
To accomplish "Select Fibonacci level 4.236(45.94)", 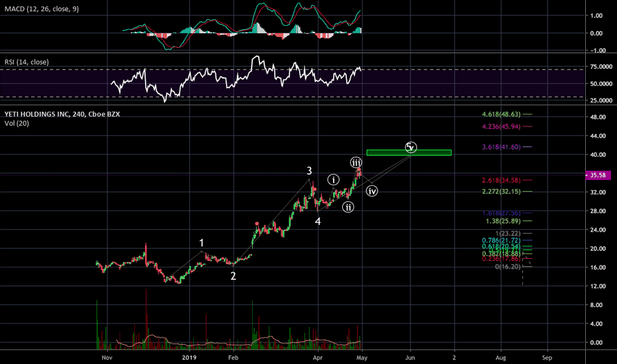I will pyautogui.click(x=501, y=126).
